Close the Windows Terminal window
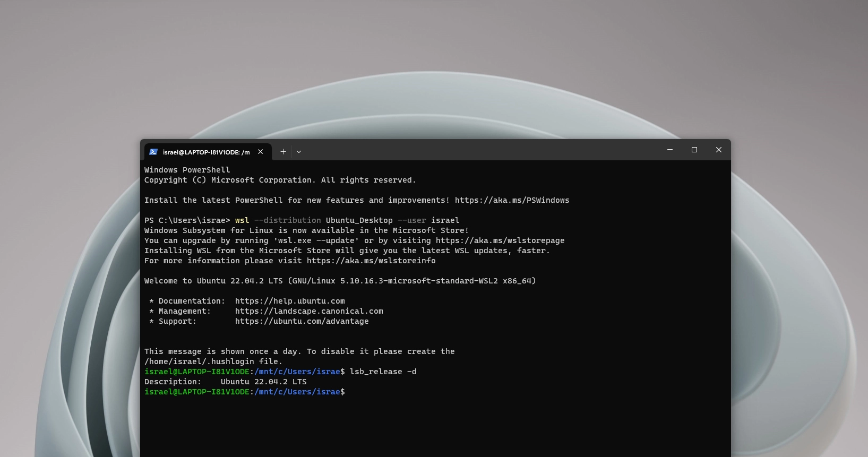 tap(719, 150)
